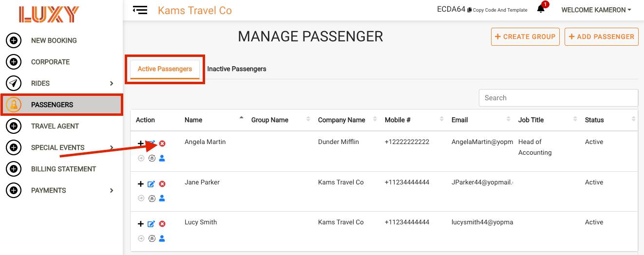The width and height of the screenshot is (644, 255).
Task: Delete passenger Lucy Smith with red X
Action: pyautogui.click(x=162, y=224)
